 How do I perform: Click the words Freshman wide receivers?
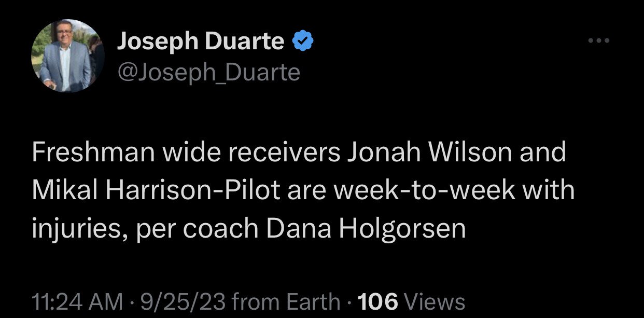[x=185, y=153]
